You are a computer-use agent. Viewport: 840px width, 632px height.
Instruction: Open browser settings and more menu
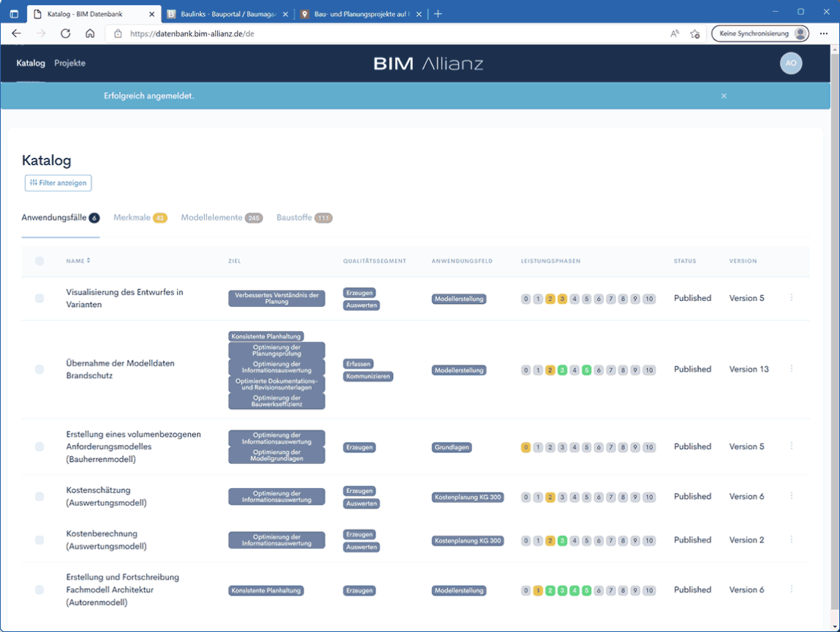click(823, 34)
